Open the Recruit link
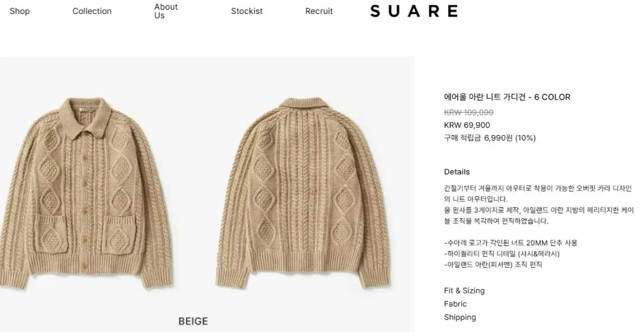Screen dimensions: 644x332 coord(319,11)
